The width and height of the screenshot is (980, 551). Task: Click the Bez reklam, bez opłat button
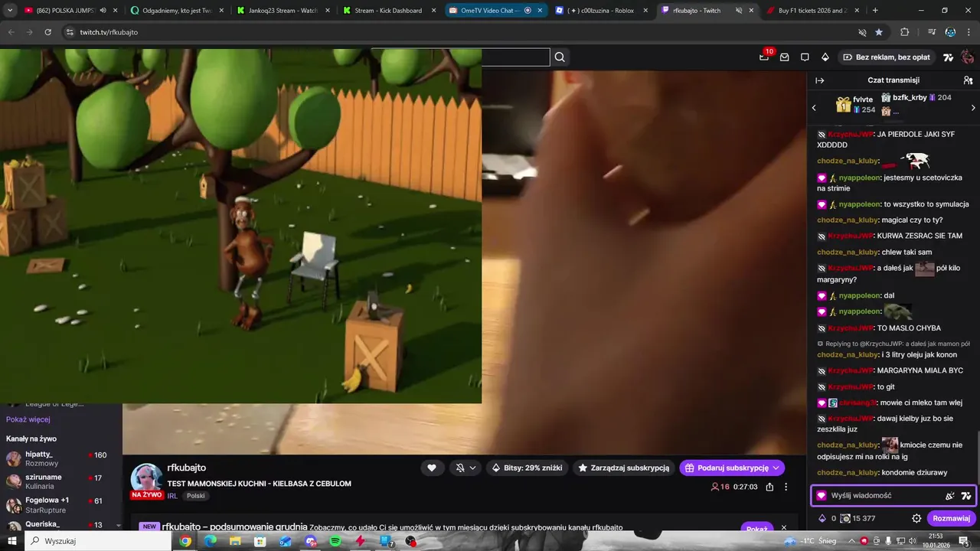887,57
